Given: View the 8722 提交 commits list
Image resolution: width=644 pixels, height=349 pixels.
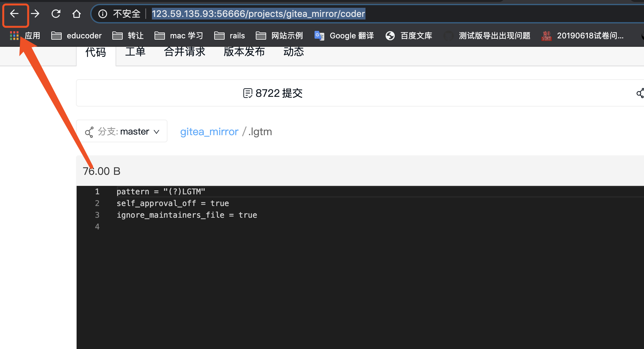Looking at the screenshot, I should tap(273, 93).
